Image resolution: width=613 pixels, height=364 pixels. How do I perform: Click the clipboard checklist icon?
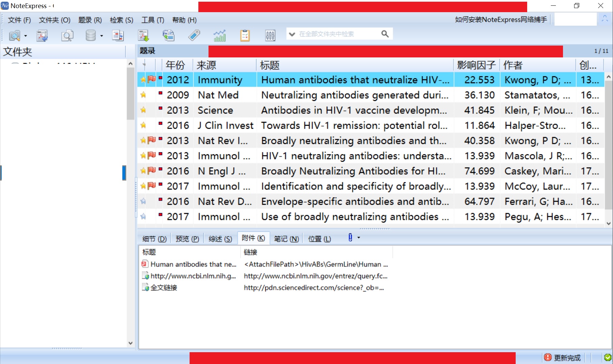point(245,35)
